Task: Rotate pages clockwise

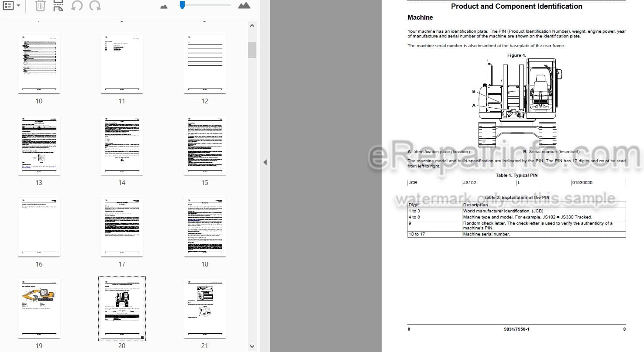Action: (94, 6)
